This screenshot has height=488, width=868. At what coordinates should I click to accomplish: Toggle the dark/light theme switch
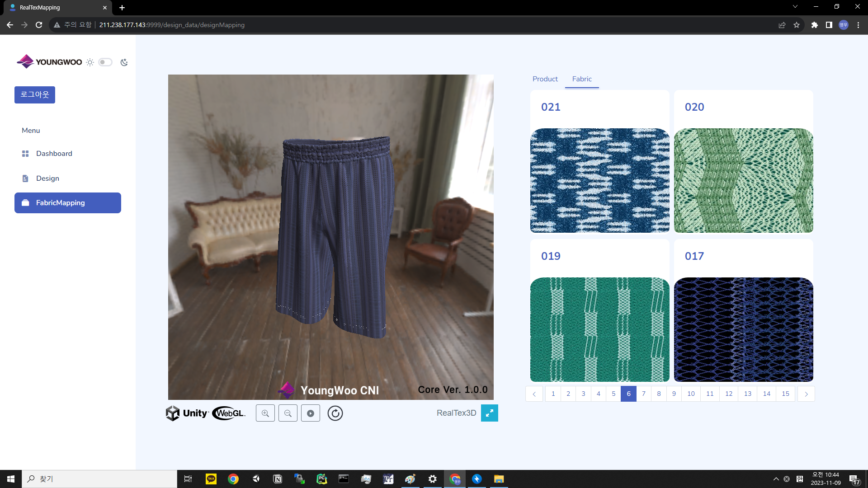click(105, 62)
